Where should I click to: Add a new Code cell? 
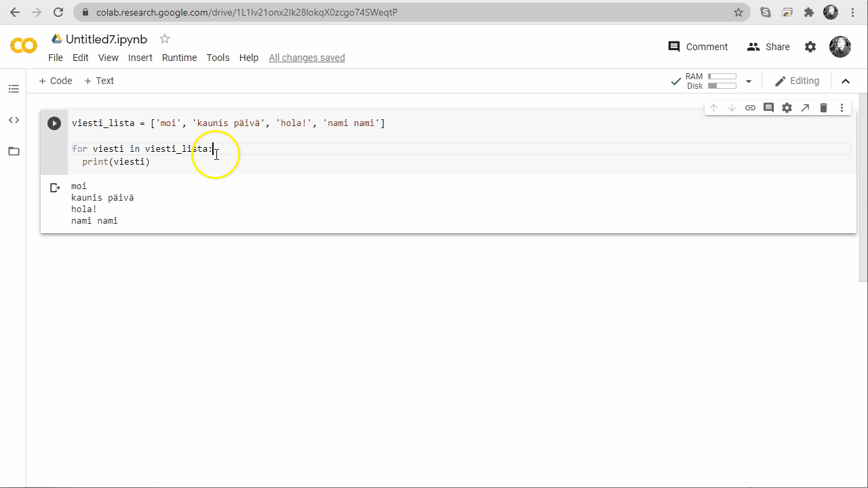(x=56, y=81)
